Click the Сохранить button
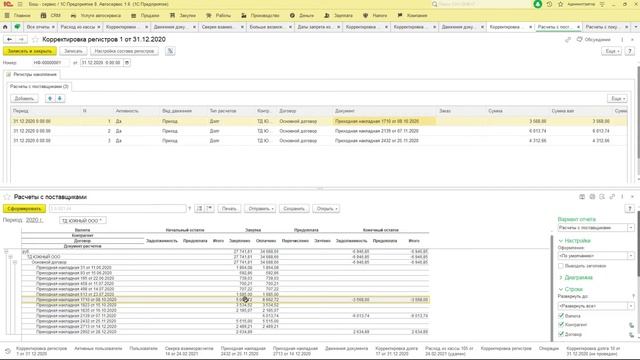640x360 pixels. (x=294, y=209)
